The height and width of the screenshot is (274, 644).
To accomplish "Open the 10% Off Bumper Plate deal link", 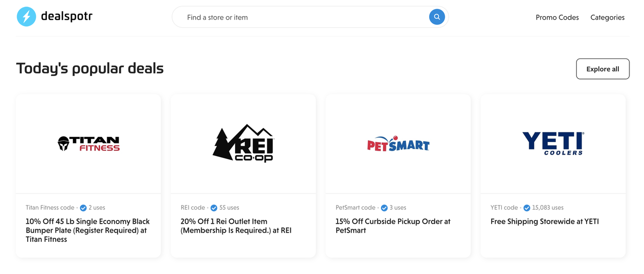I will tap(88, 230).
